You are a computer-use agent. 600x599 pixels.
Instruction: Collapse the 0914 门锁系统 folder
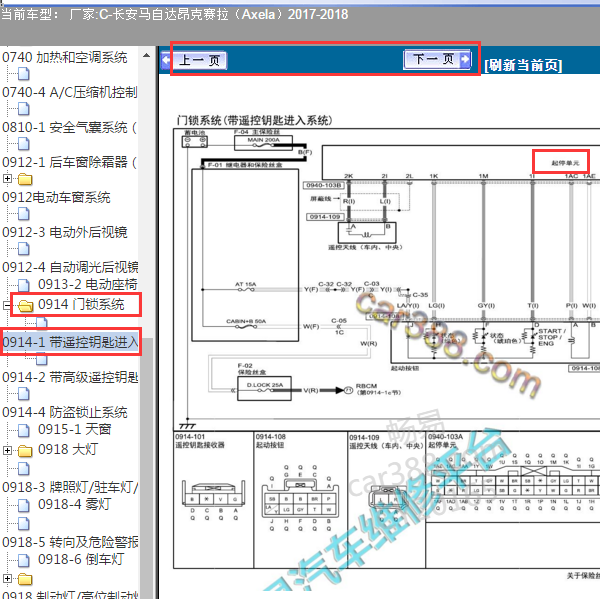pos(7,305)
